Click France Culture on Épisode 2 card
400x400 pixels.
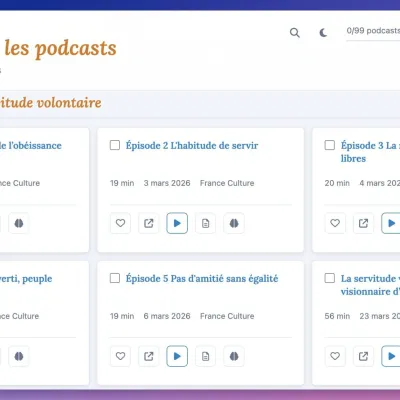(227, 183)
